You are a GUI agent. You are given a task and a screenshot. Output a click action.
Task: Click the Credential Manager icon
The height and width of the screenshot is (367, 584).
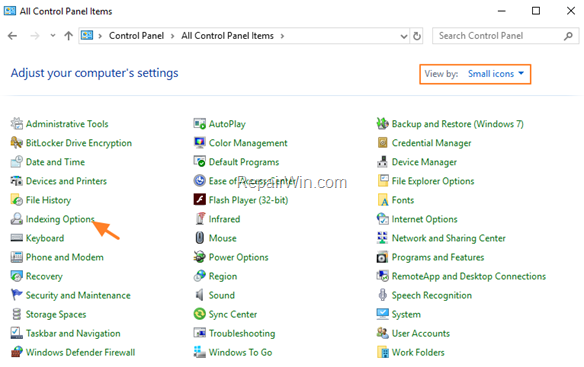point(383,142)
